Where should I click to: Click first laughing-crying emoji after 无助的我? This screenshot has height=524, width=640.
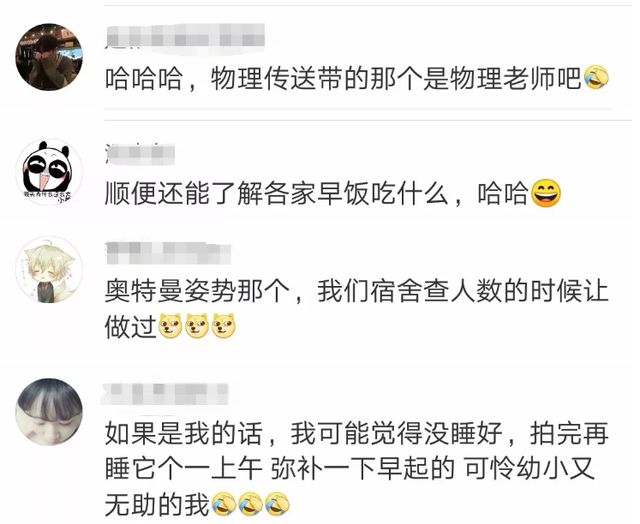(224, 504)
